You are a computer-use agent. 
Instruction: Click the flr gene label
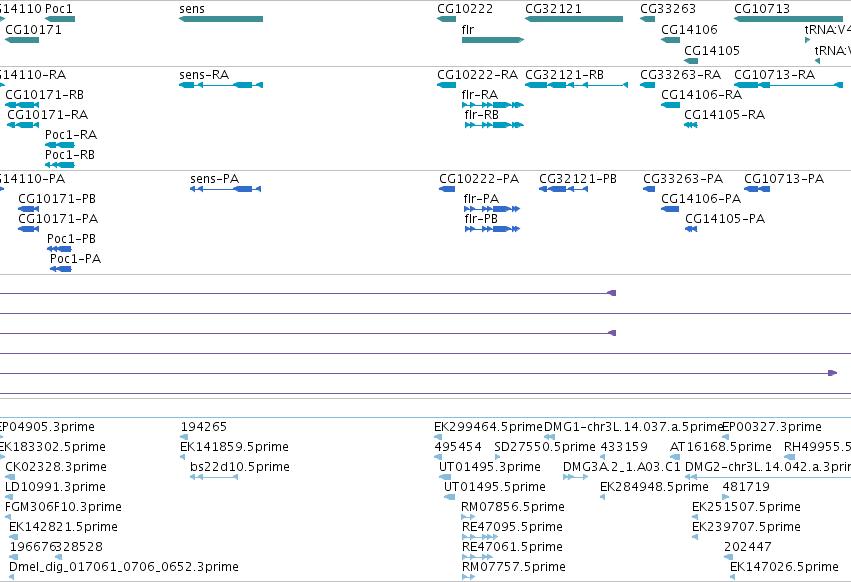click(x=468, y=29)
